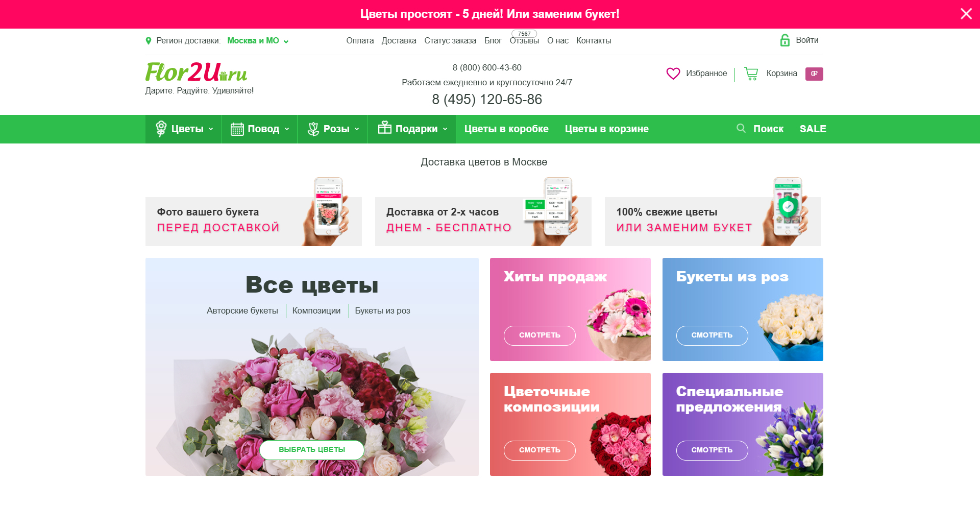Open the Цветы в коробке menu item
Screen dimensions: 980x505
506,129
